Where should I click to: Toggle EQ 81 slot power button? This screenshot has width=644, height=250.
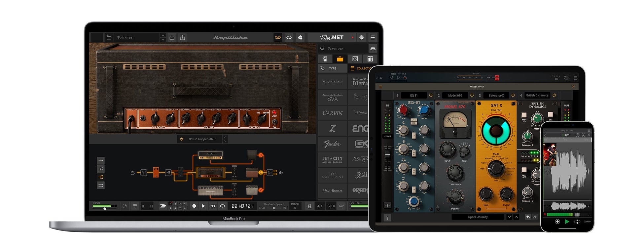pyautogui.click(x=431, y=95)
